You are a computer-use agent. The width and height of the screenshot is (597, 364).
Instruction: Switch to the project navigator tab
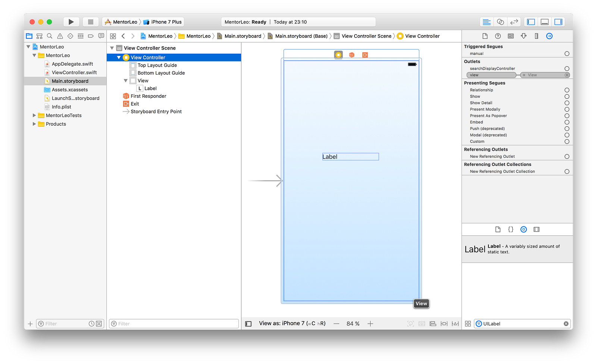29,36
